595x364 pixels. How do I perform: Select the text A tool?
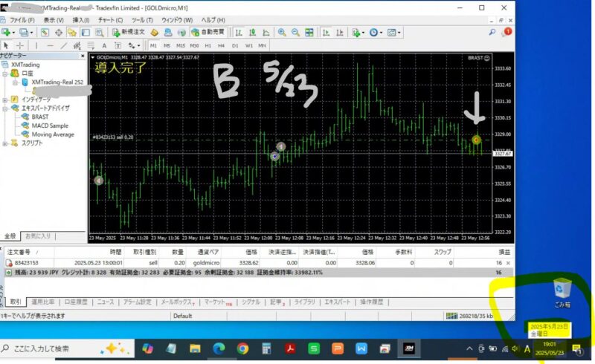tap(104, 45)
